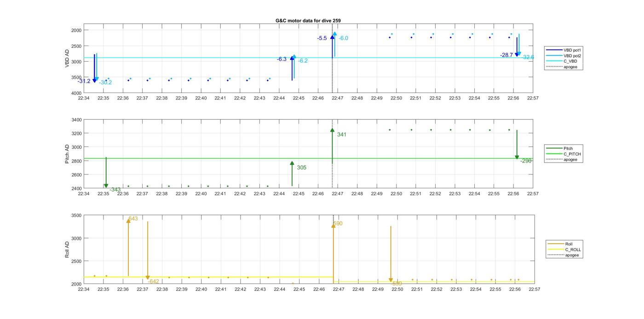Image resolution: width=644 pixels, height=319 pixels.
Task: Click the '-6.2' VBD arrow label
Action: (303, 61)
